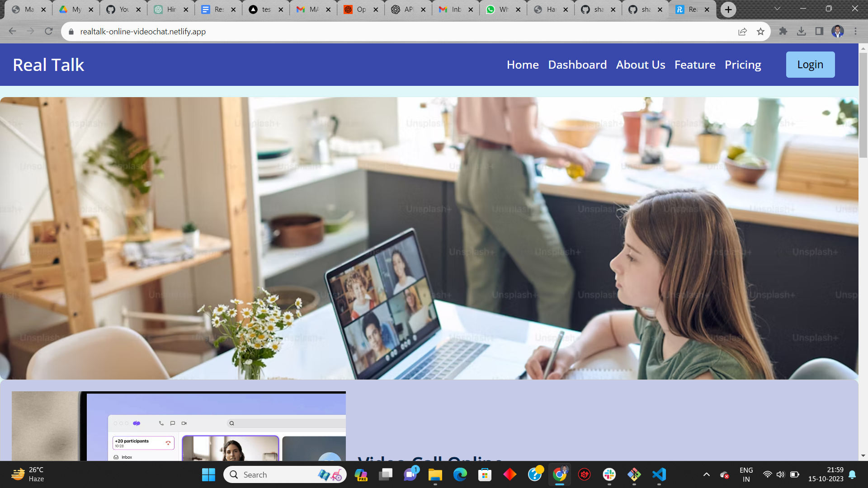
Task: Click split screen browser icon
Action: pyautogui.click(x=819, y=32)
